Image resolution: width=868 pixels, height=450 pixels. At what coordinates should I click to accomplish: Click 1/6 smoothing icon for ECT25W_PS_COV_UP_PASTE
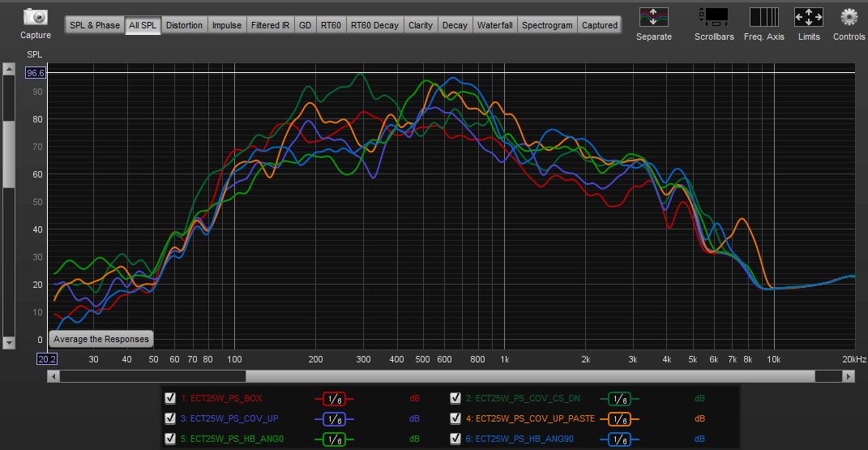pos(619,419)
